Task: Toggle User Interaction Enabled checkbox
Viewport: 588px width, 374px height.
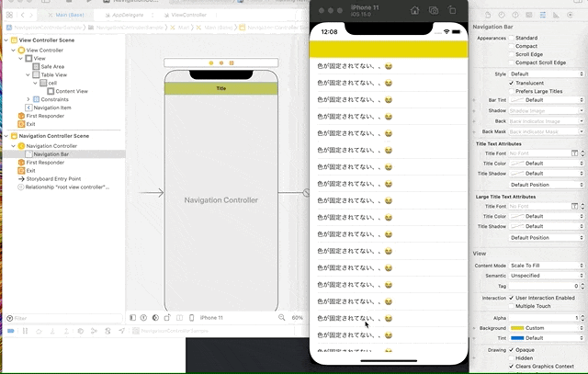Action: 511,298
